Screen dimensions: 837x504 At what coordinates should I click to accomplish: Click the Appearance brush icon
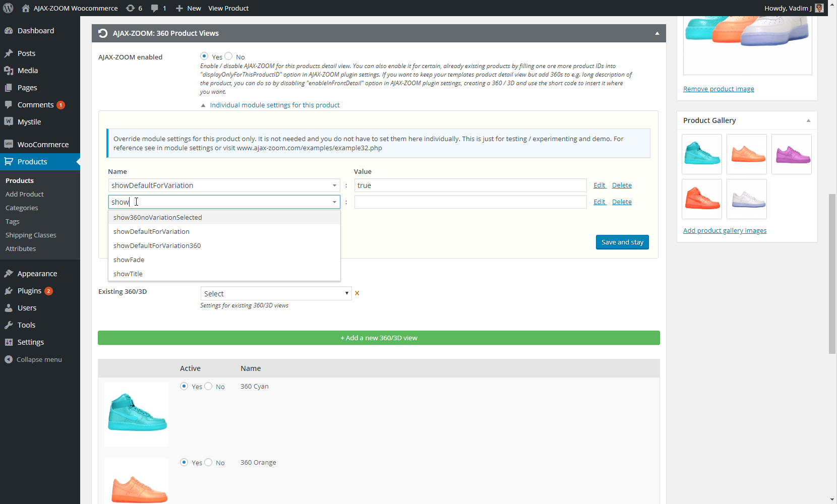tap(9, 274)
